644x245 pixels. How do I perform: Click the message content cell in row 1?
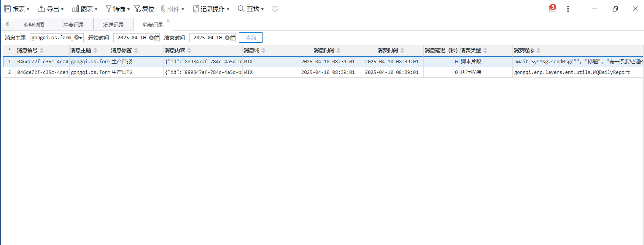tap(203, 61)
